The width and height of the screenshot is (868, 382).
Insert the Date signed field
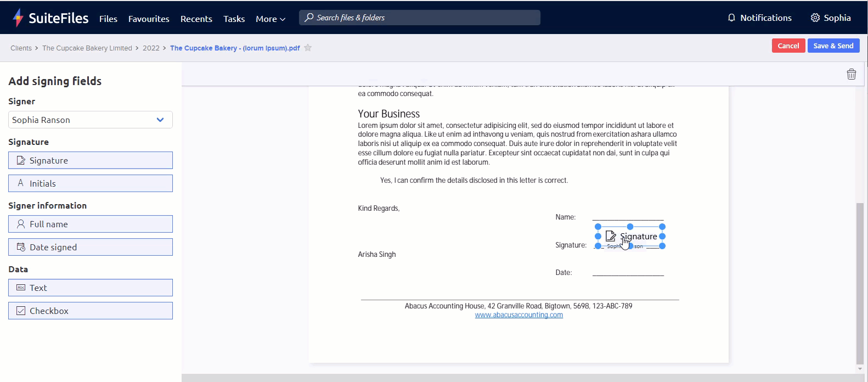click(x=91, y=247)
